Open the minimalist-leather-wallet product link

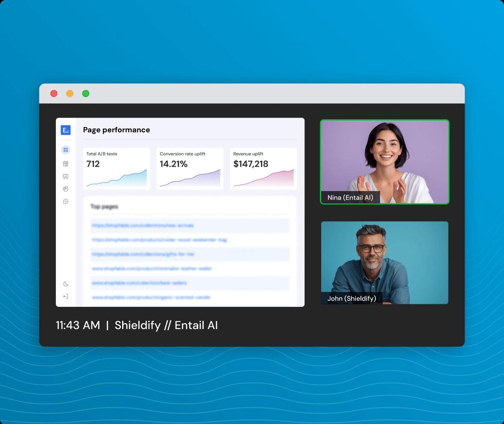click(x=152, y=268)
